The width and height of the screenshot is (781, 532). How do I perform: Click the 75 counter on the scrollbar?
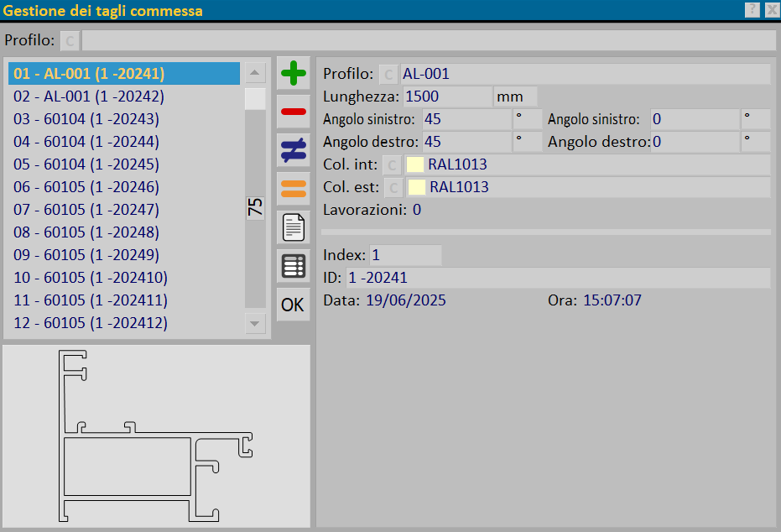(x=255, y=207)
